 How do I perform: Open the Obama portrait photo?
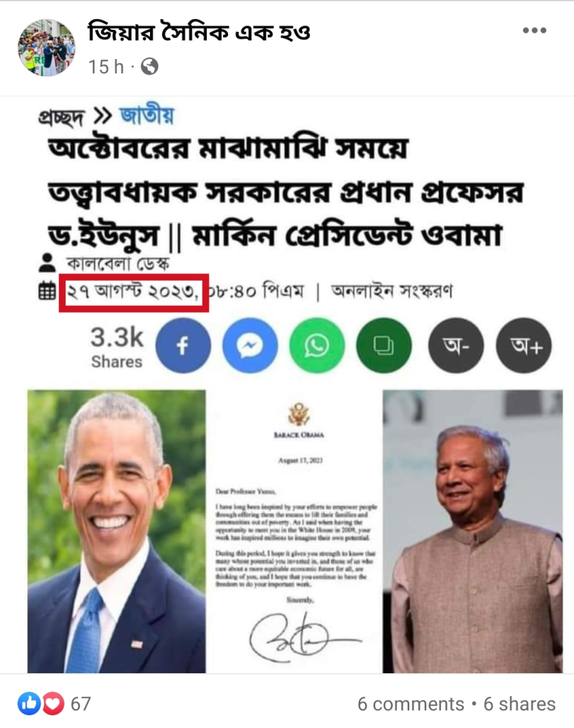(x=117, y=531)
